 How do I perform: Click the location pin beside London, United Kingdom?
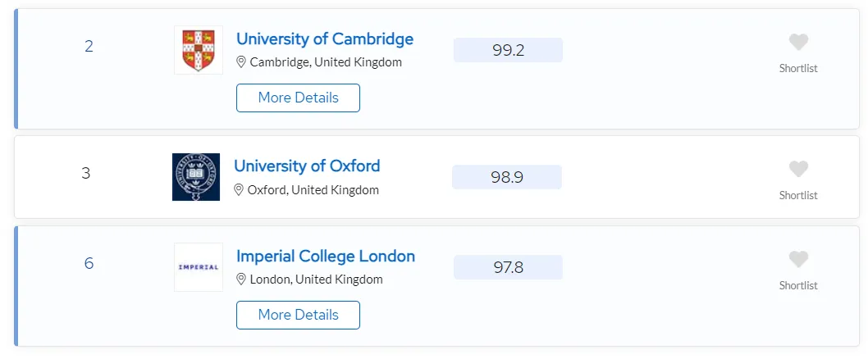pos(241,279)
